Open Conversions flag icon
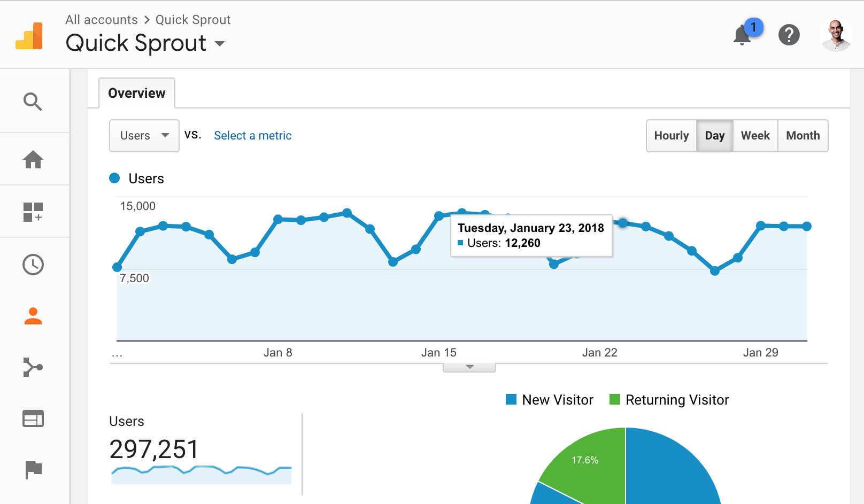Image resolution: width=864 pixels, height=504 pixels. [x=33, y=470]
